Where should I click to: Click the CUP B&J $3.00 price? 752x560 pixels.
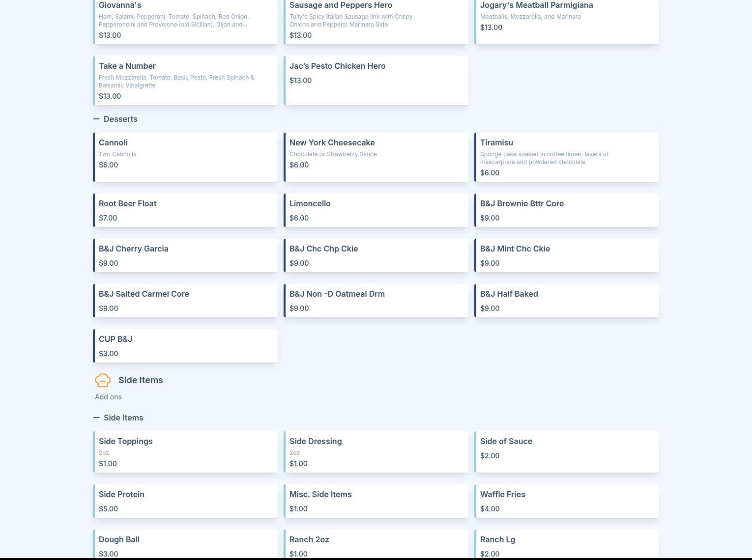click(x=109, y=354)
